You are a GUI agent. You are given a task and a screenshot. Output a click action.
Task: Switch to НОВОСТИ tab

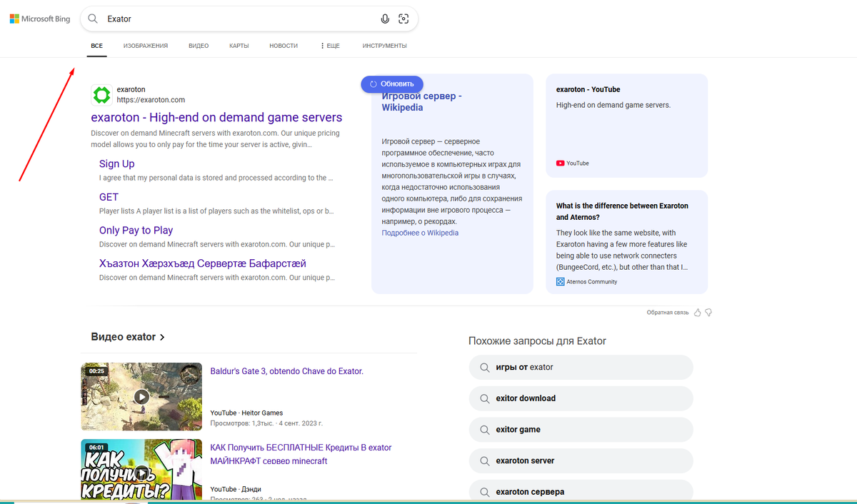coord(284,46)
